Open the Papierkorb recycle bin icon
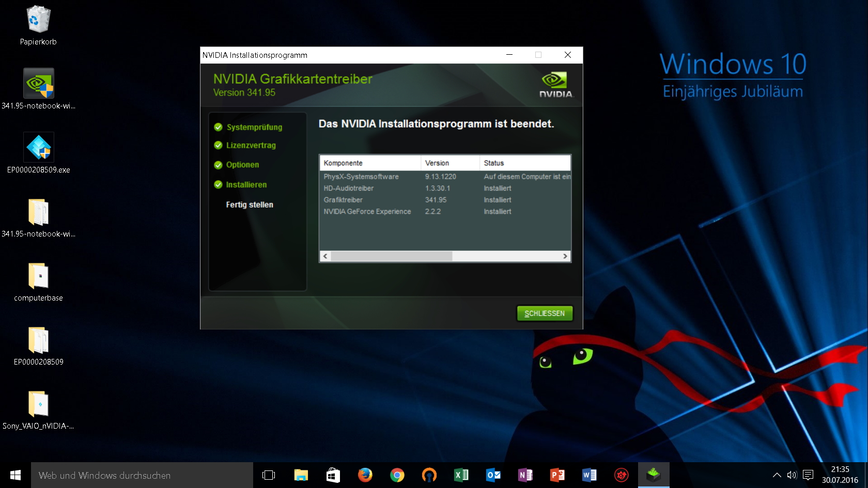Image resolution: width=868 pixels, height=488 pixels. [x=38, y=26]
